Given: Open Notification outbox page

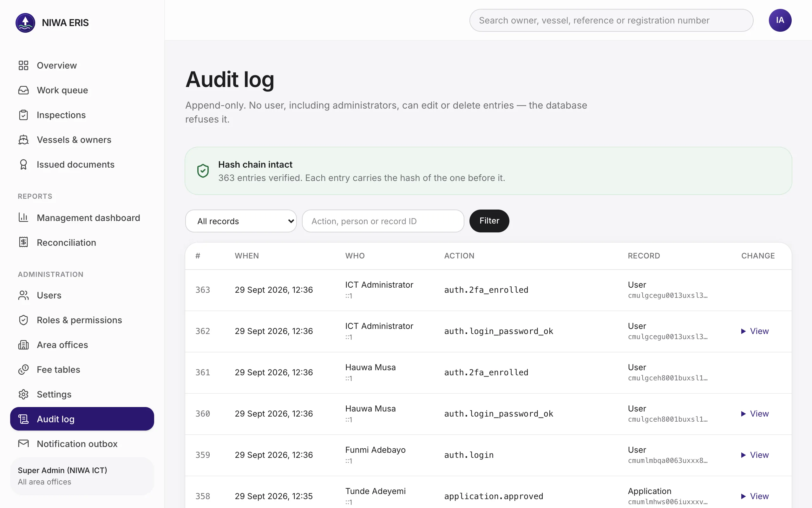Looking at the screenshot, I should pyautogui.click(x=82, y=444).
